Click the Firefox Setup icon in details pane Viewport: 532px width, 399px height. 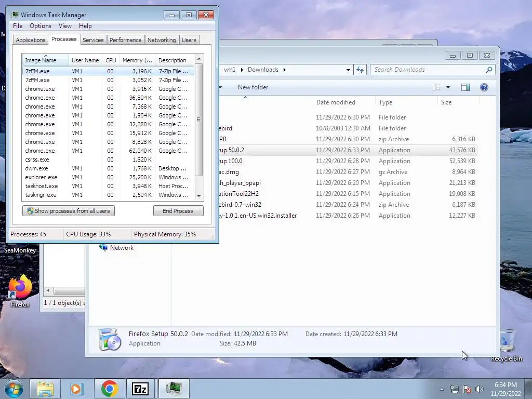pyautogui.click(x=110, y=339)
